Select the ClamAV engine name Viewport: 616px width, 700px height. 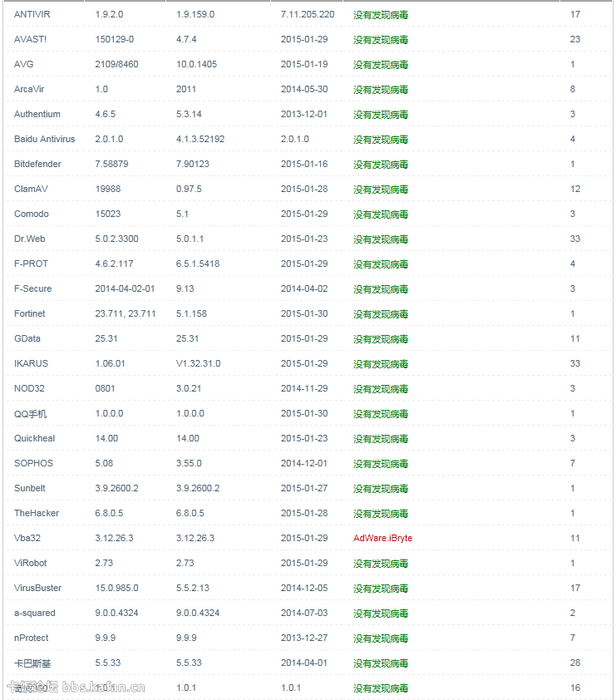[31, 190]
